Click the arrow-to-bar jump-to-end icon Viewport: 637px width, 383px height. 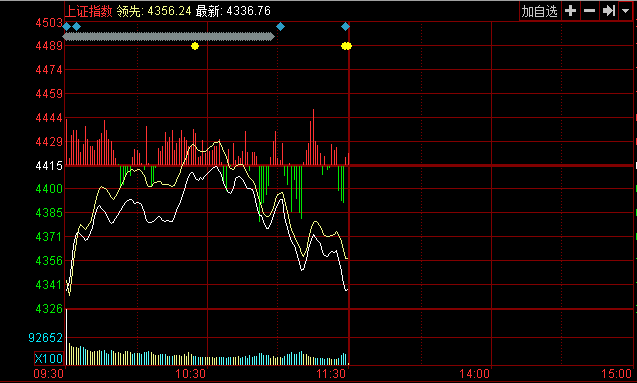click(x=609, y=11)
